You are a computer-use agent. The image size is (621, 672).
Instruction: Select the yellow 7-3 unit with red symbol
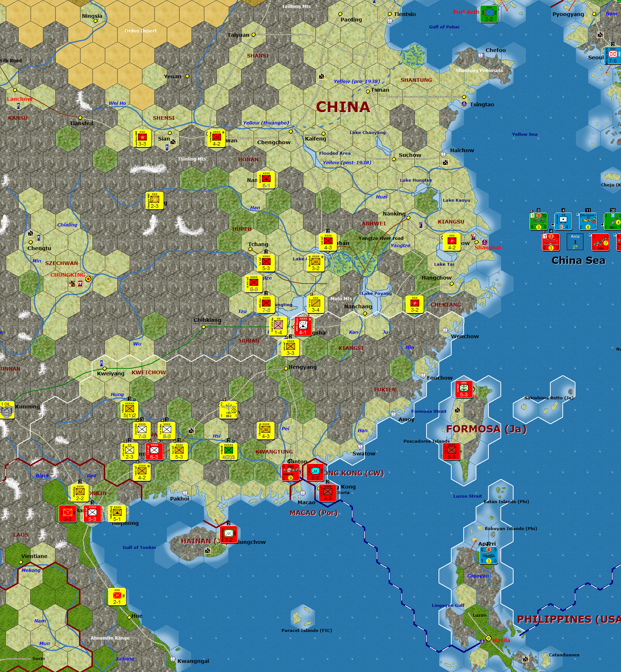click(266, 305)
